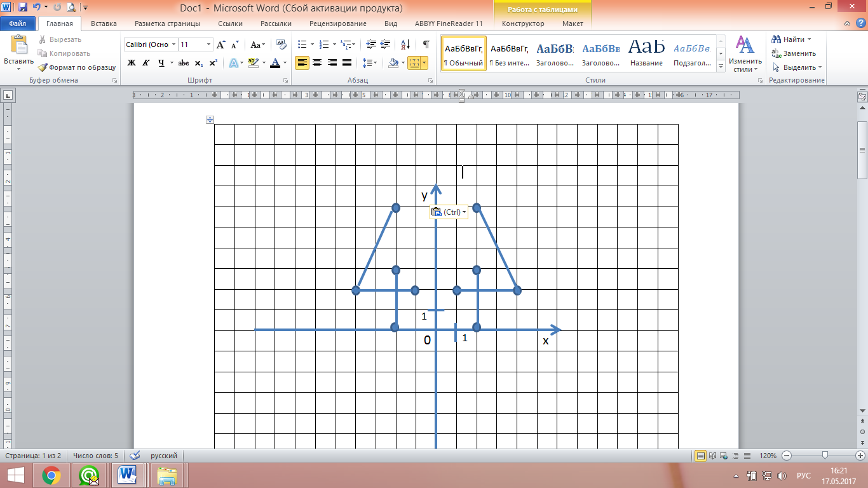
Task: Click the grow font size icon
Action: 220,44
